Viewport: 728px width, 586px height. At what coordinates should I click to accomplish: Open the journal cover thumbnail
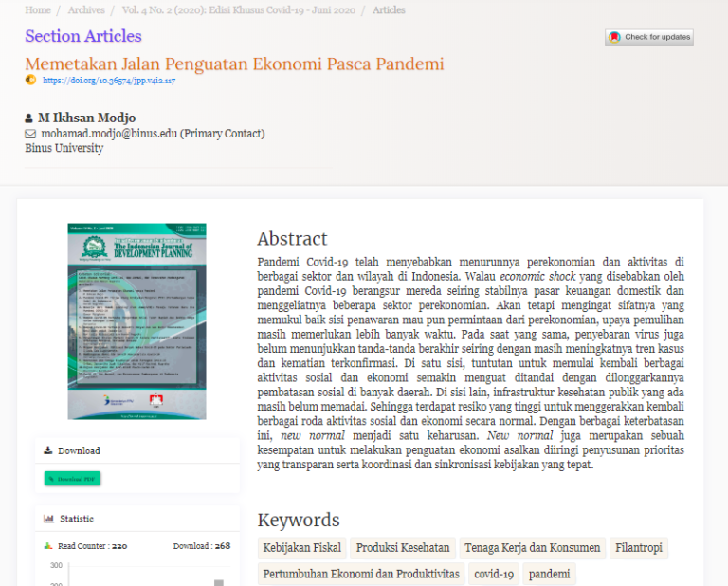tap(136, 321)
